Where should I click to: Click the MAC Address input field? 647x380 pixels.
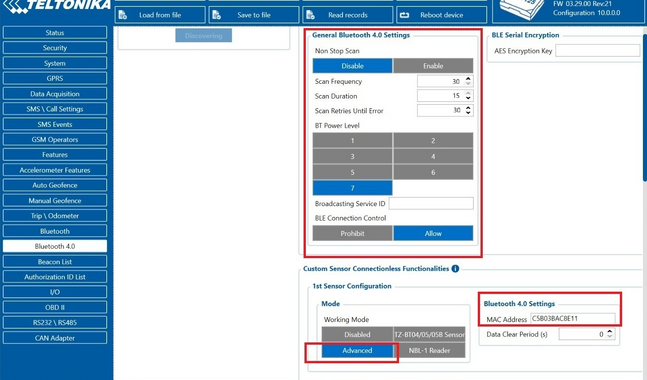[x=573, y=319]
